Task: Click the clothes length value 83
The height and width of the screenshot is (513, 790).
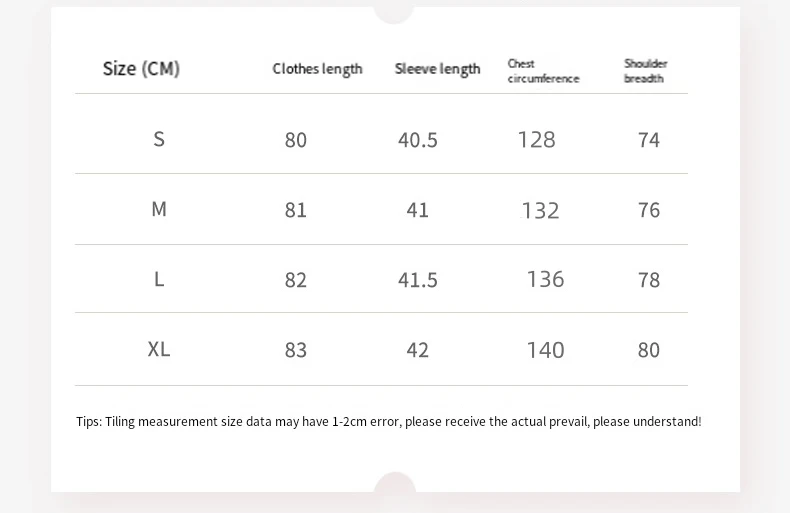Action: tap(296, 350)
